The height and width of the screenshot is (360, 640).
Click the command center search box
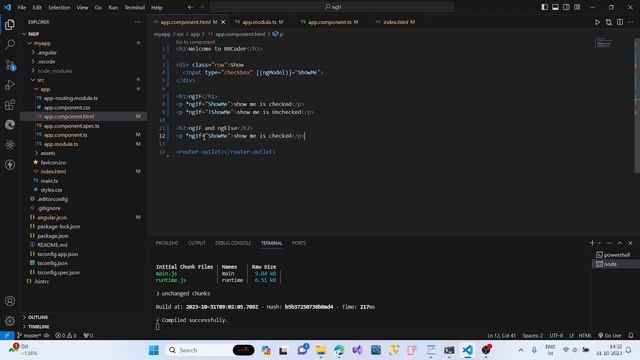tap(332, 7)
